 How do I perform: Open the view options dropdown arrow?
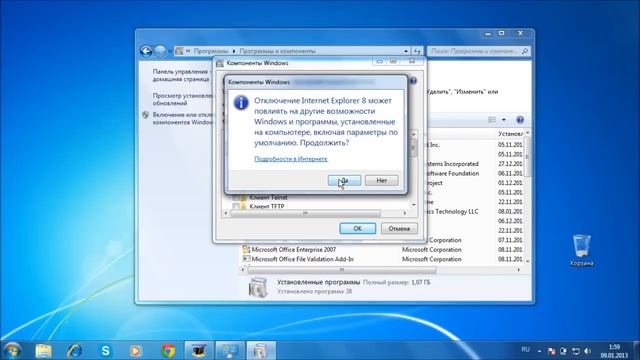pos(504,120)
